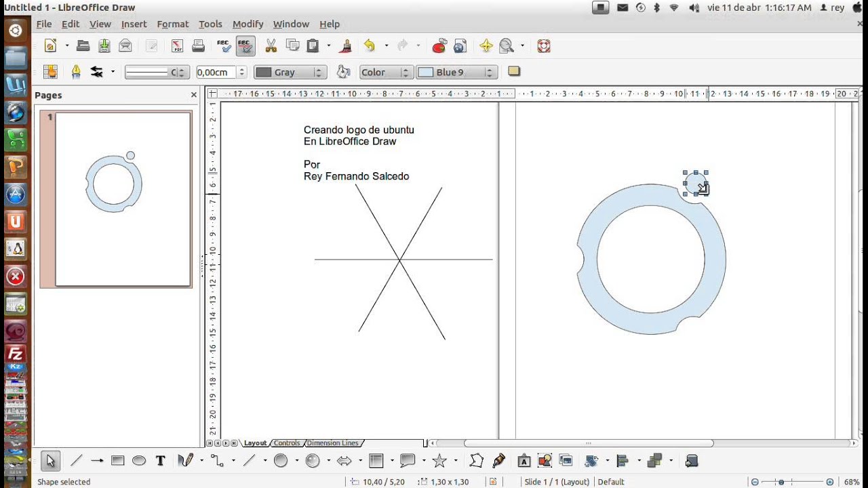Image resolution: width=868 pixels, height=488 pixels.
Task: Open the Paste options dropdown arrow
Action: click(329, 46)
